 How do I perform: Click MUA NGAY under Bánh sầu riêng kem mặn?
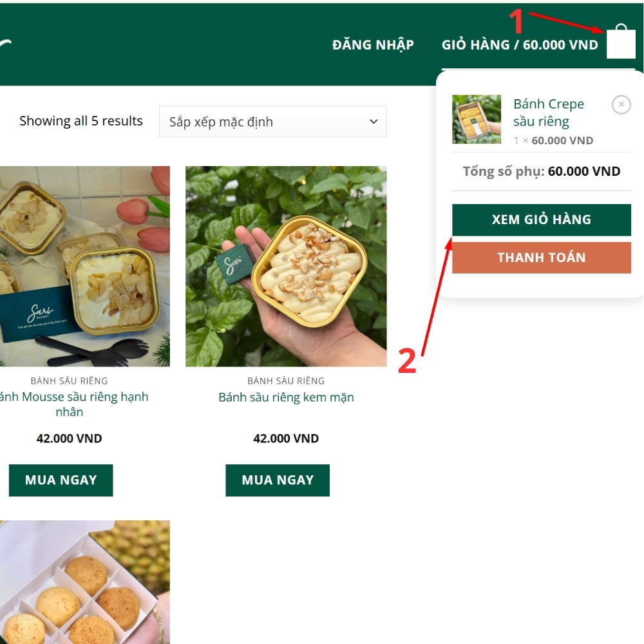pos(277,480)
